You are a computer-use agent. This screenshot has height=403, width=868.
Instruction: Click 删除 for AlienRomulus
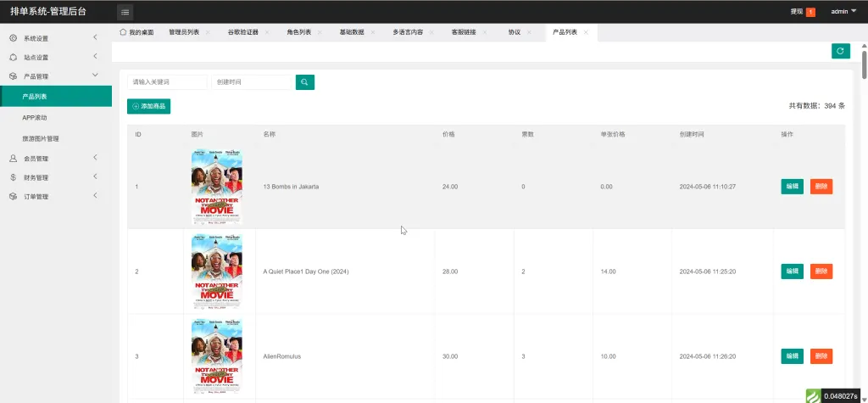(821, 355)
